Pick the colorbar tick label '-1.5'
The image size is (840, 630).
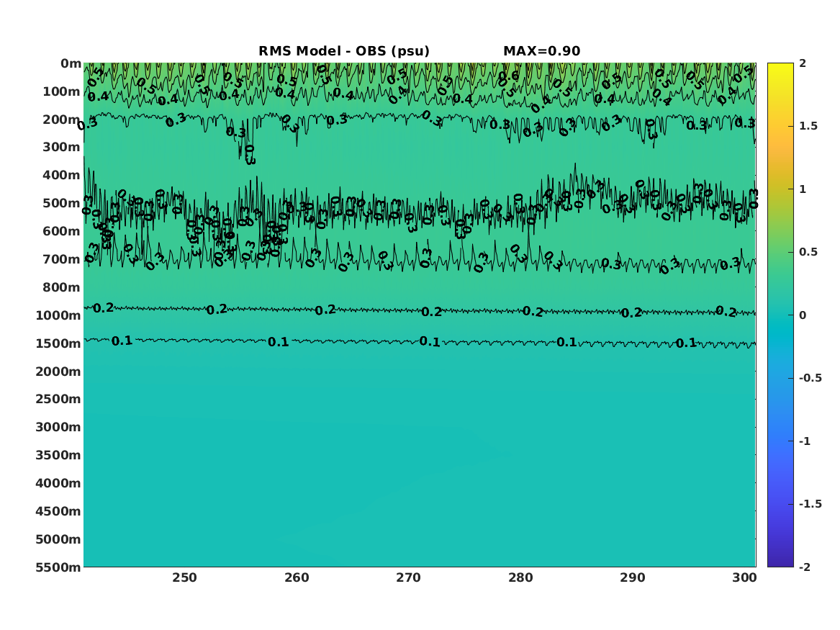[810, 503]
